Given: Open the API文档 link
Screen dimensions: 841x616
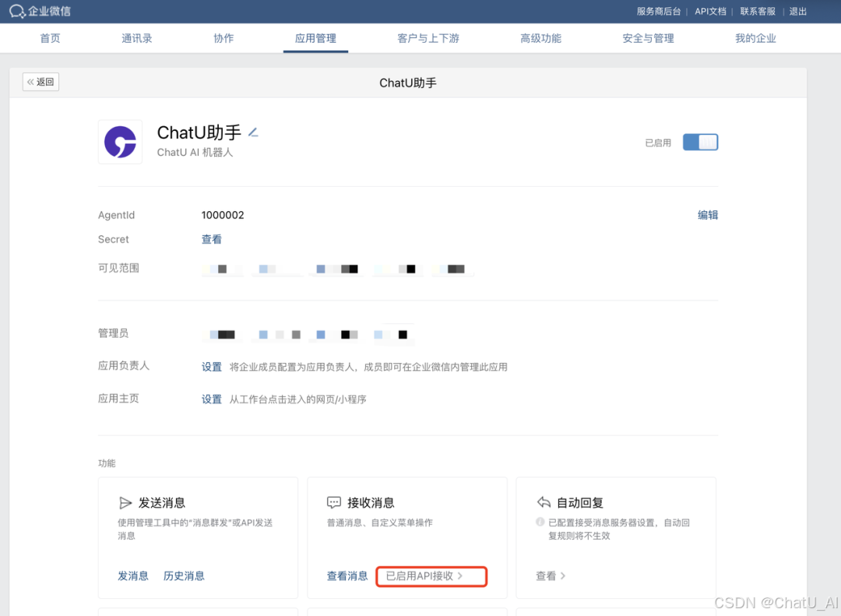Looking at the screenshot, I should pos(710,11).
